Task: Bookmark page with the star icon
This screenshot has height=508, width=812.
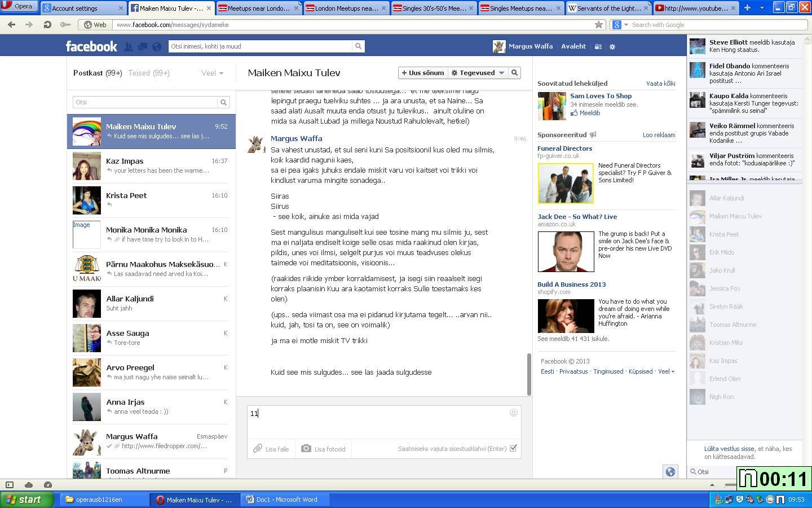Action: click(599, 25)
